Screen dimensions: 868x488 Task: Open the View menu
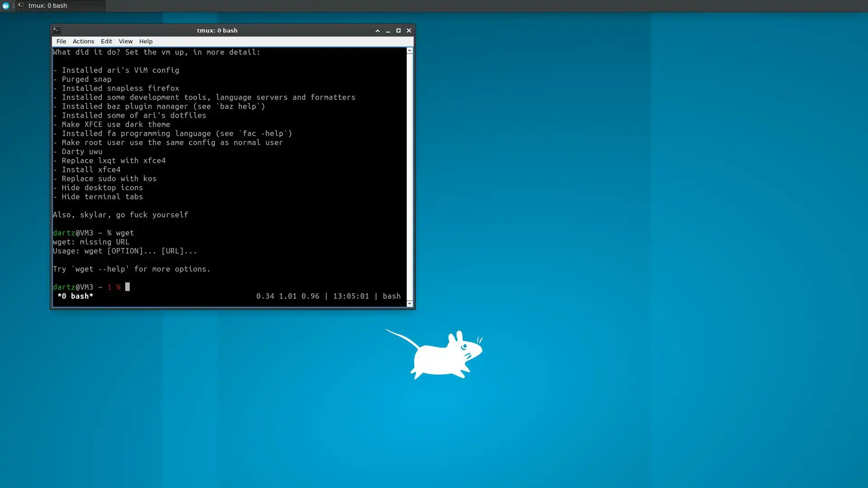pos(125,41)
